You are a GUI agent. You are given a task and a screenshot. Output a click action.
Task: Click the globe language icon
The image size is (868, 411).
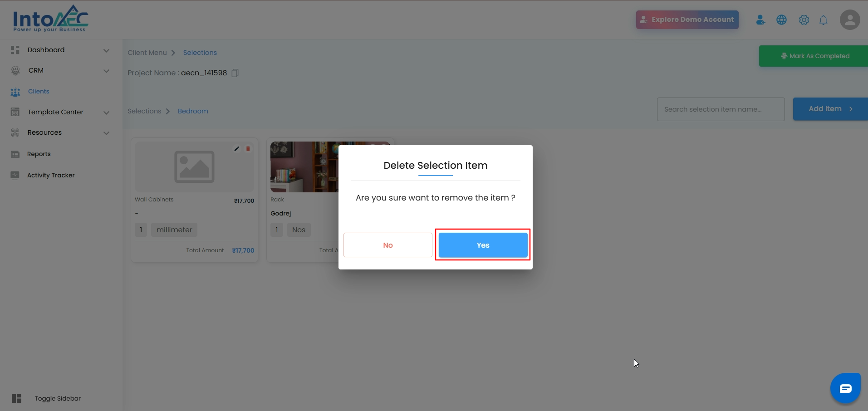tap(781, 20)
